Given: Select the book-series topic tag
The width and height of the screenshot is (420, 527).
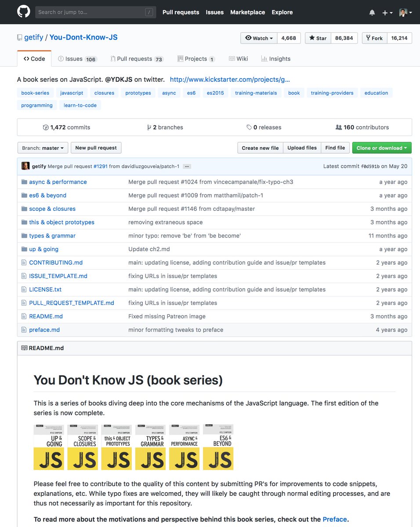Looking at the screenshot, I should pyautogui.click(x=36, y=93).
